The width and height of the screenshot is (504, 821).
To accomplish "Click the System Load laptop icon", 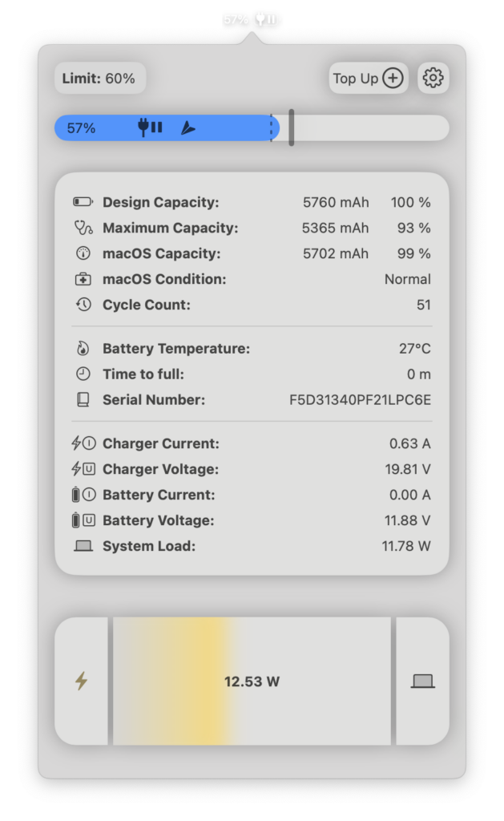I will 83,546.
